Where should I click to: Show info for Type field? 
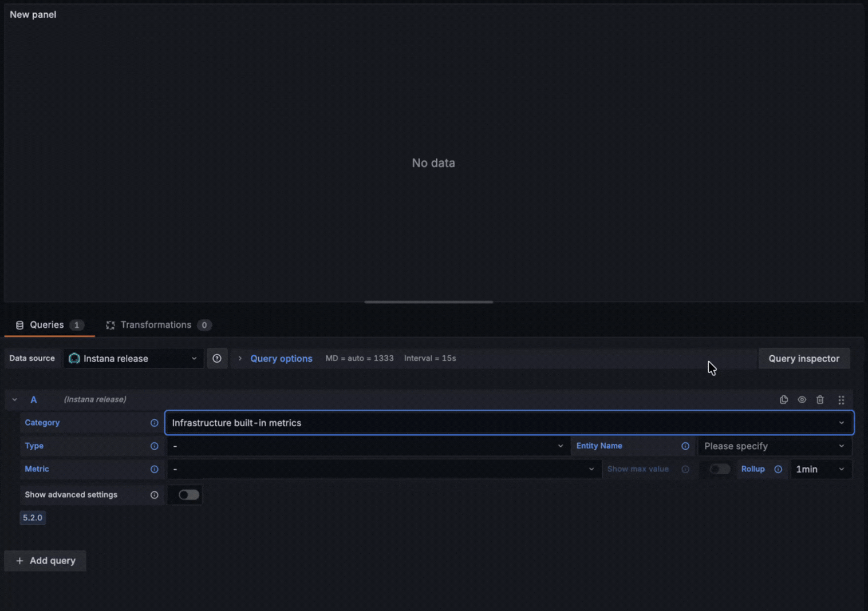[154, 446]
